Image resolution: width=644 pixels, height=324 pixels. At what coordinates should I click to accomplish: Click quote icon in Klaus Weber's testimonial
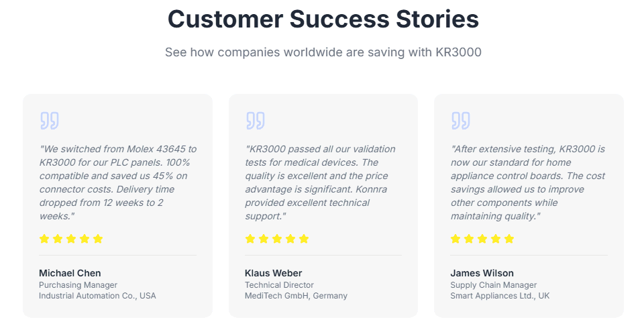click(x=255, y=121)
